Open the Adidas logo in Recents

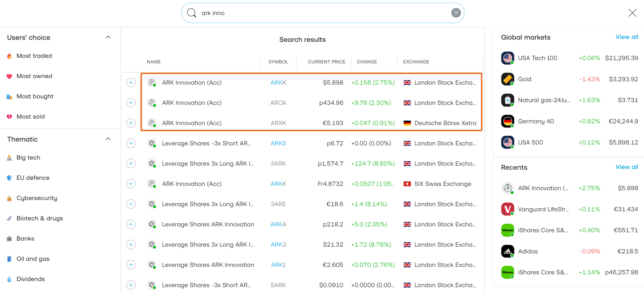click(508, 251)
